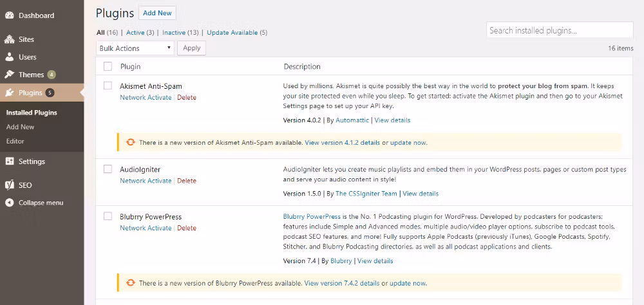Click the Akismet update refresh icon

point(130,143)
